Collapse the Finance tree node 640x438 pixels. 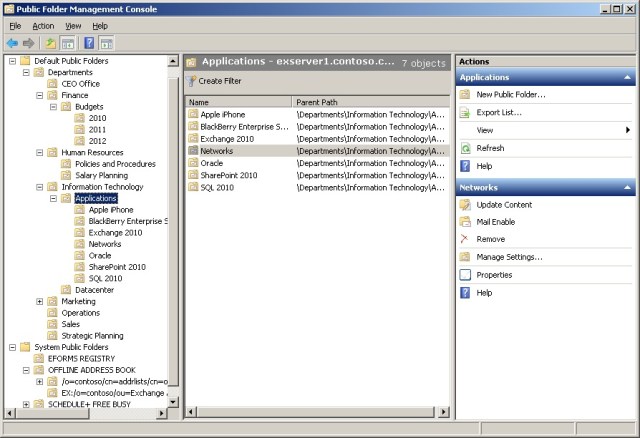[x=39, y=95]
